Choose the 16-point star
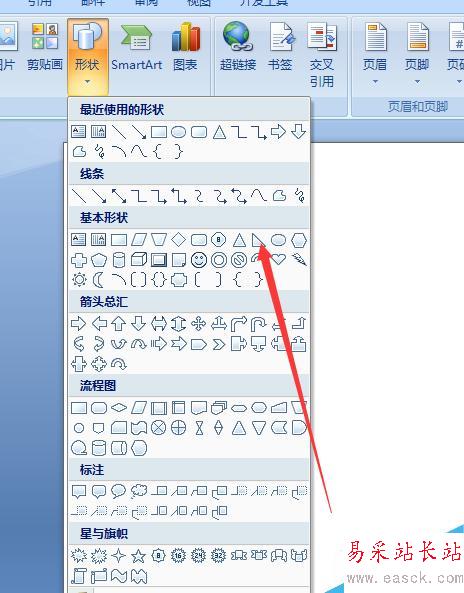Viewport: 464px width, 593px height. [178, 556]
